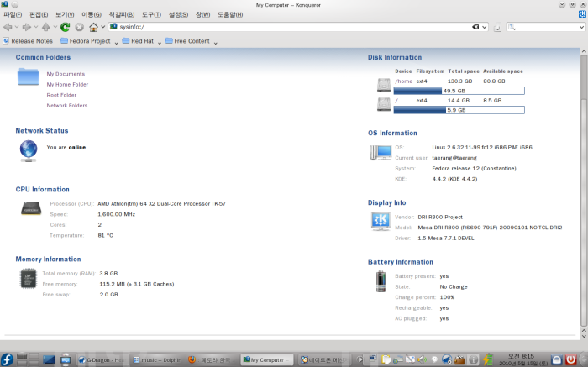Expand the Forward history dropdown arrow
The height and width of the screenshot is (367, 588).
click(x=35, y=27)
